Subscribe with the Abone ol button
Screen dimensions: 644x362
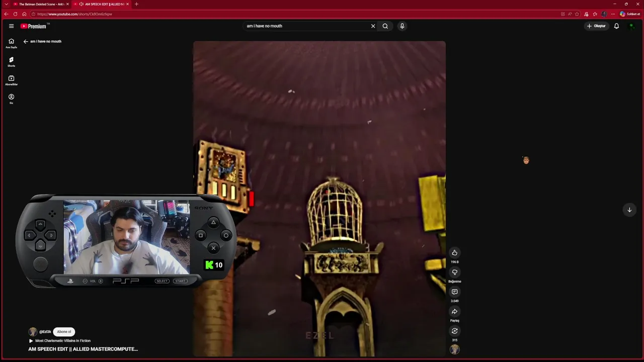(64, 332)
